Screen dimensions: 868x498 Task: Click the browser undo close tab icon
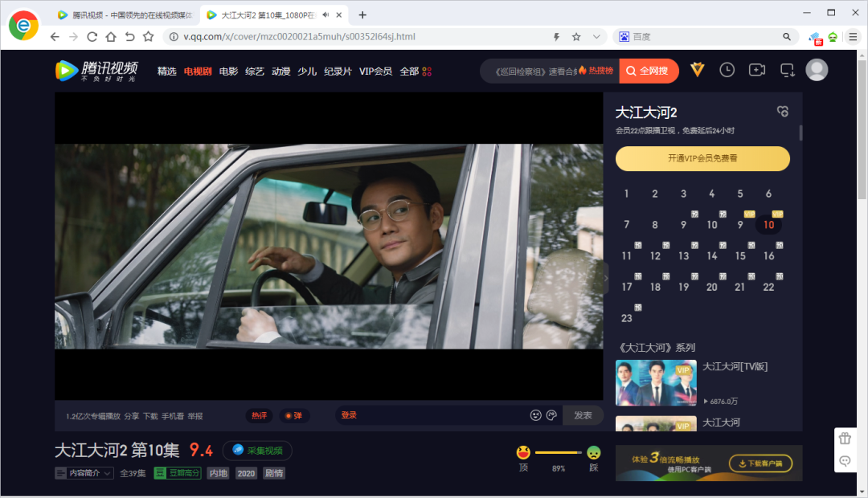click(129, 36)
